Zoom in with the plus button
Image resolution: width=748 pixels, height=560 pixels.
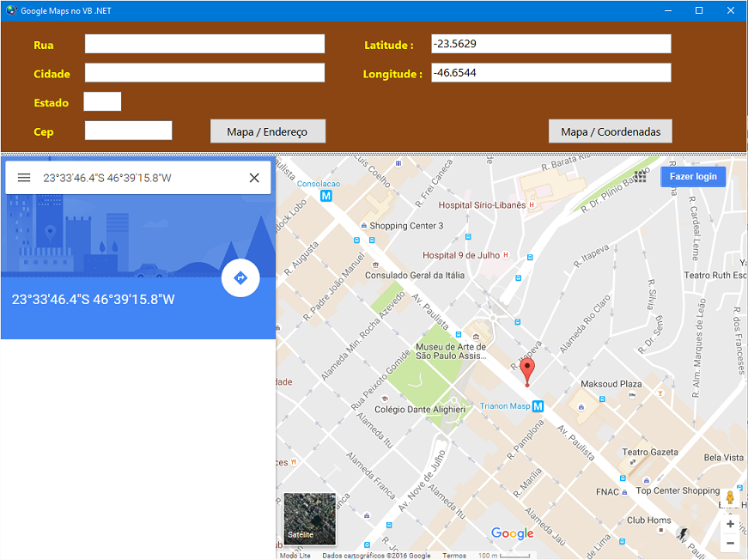pos(730,524)
